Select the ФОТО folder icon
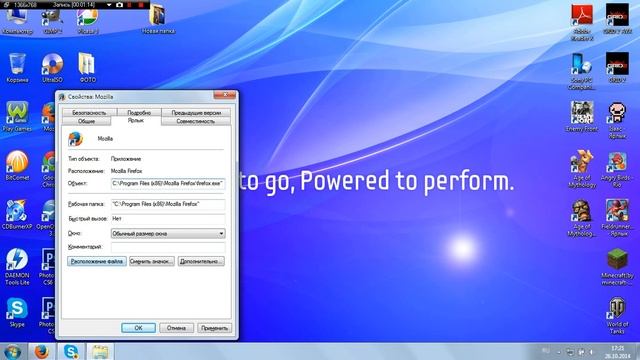Viewport: 640px width, 360px height. click(x=87, y=68)
